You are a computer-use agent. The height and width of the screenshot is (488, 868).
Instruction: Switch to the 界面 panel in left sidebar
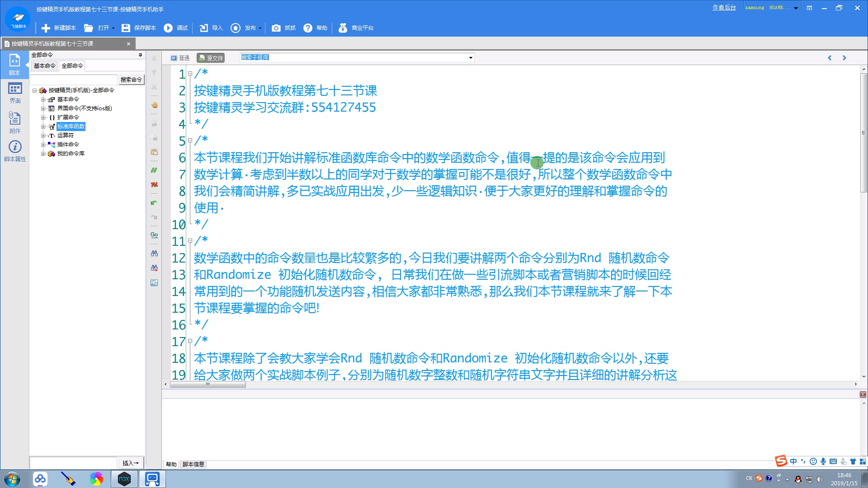pyautogui.click(x=14, y=92)
